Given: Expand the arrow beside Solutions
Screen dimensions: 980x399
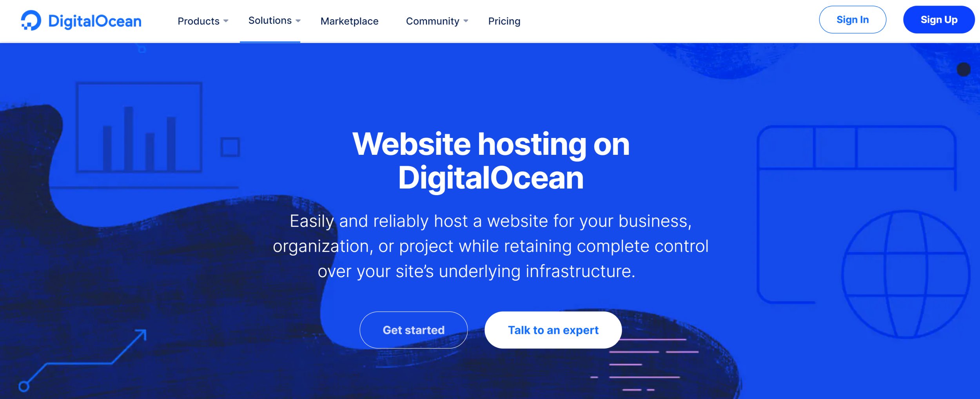Looking at the screenshot, I should [298, 21].
